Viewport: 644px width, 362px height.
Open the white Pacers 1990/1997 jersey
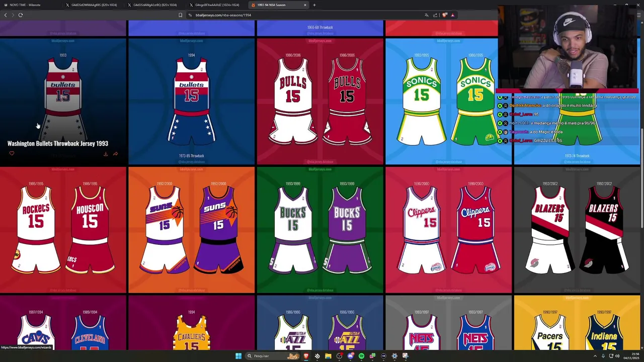550,332
